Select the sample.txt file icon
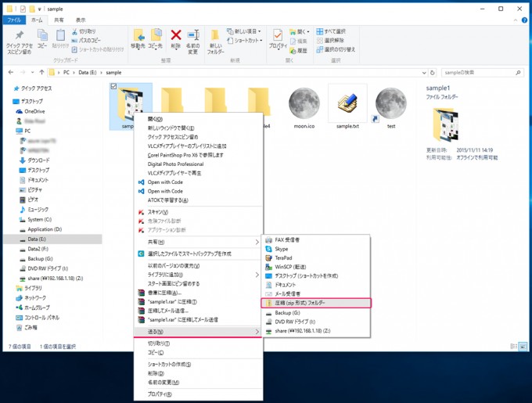 click(347, 103)
